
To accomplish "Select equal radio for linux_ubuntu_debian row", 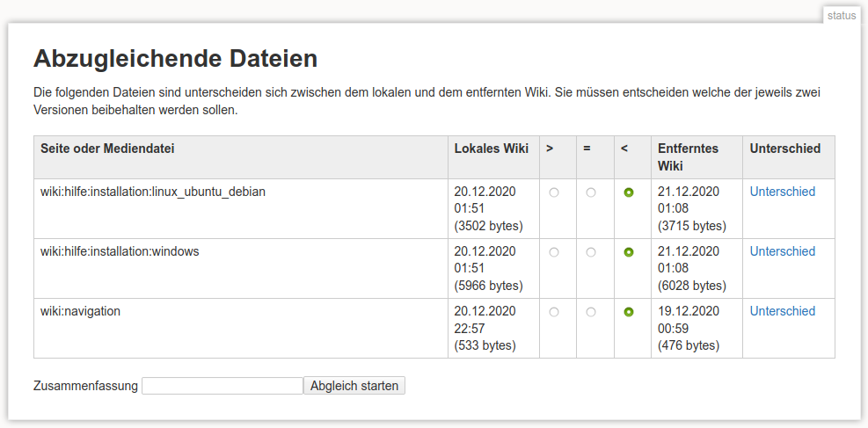I will pos(591,192).
